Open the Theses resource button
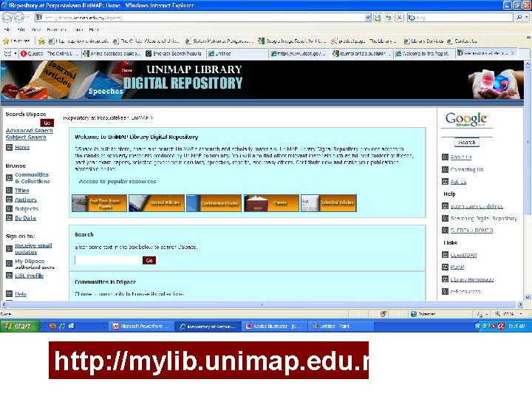The width and height of the screenshot is (532, 399). (271, 203)
